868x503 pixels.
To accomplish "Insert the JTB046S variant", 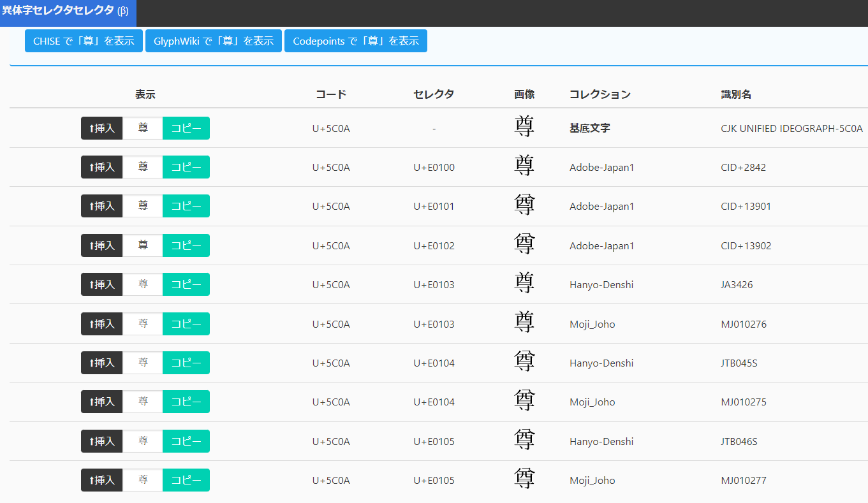I will tap(102, 441).
